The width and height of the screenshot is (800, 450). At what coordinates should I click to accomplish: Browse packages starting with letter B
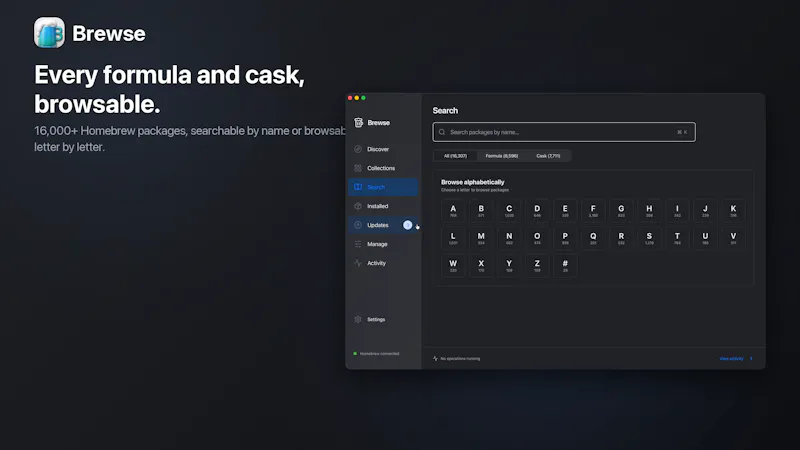481,211
